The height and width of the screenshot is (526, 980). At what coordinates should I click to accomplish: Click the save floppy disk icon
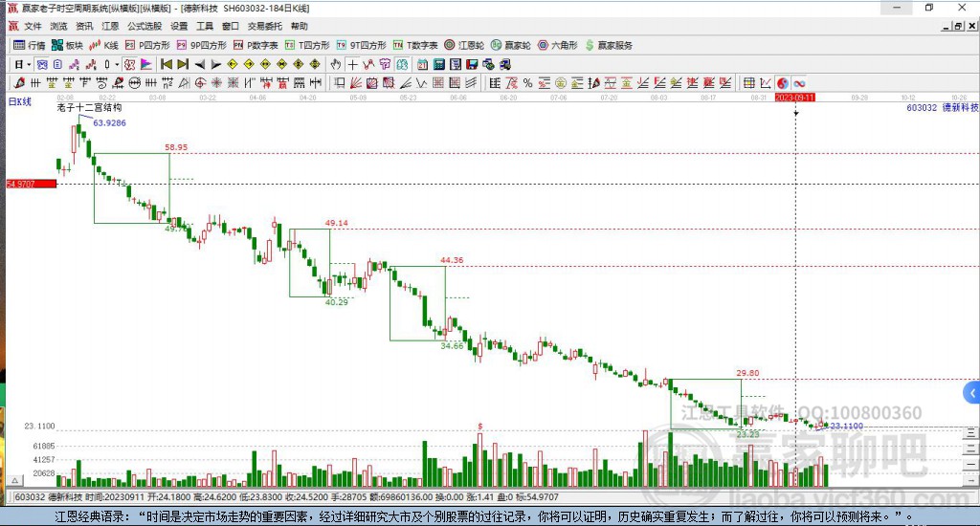pos(472,64)
